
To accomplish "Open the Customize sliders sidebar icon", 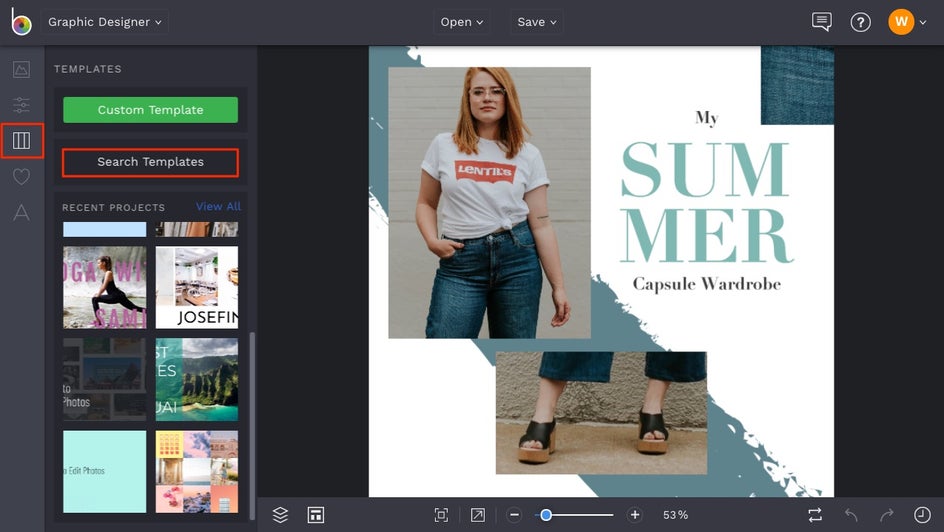I will [21, 105].
